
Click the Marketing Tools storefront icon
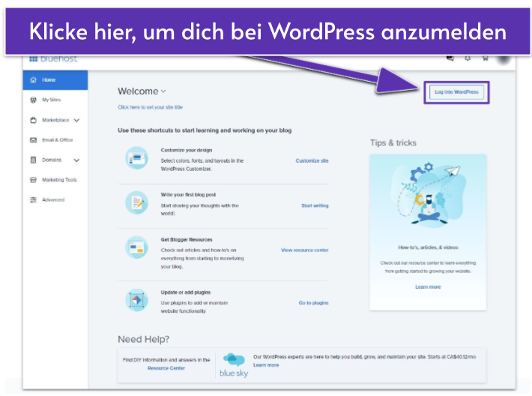pos(33,180)
